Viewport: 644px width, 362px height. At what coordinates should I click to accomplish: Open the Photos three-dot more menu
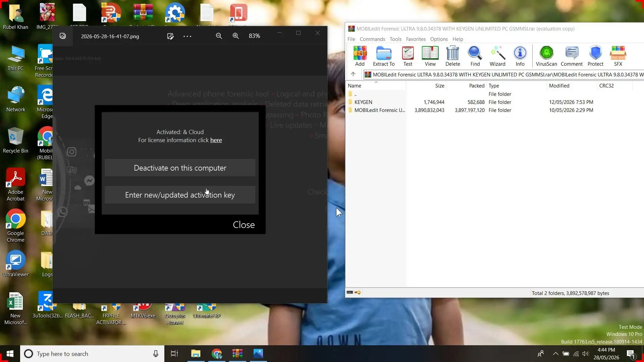(x=187, y=36)
